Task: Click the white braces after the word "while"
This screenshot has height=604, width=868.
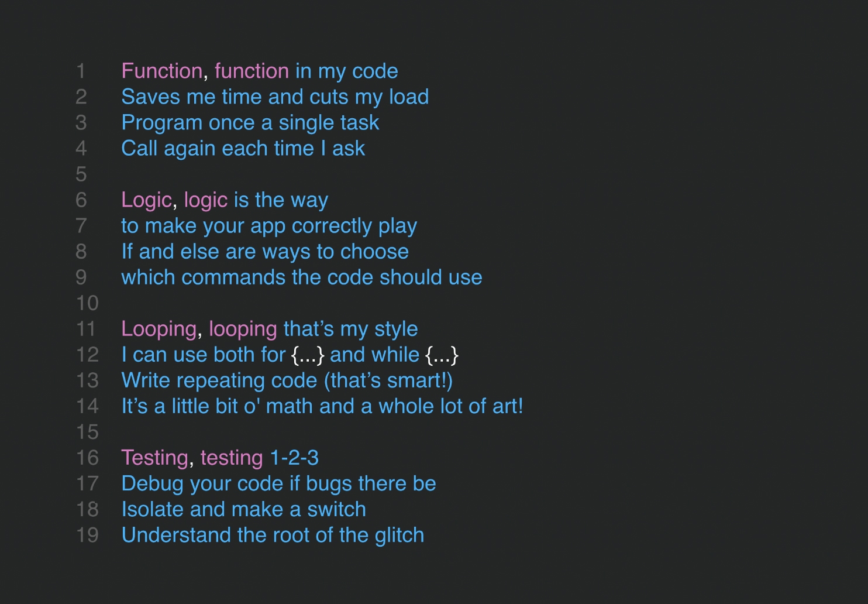Action: pos(442,355)
